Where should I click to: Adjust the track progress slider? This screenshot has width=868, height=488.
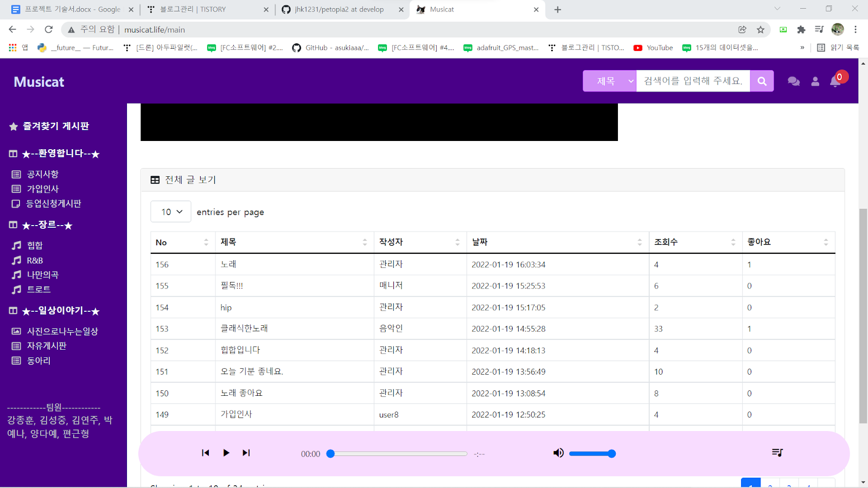point(398,454)
